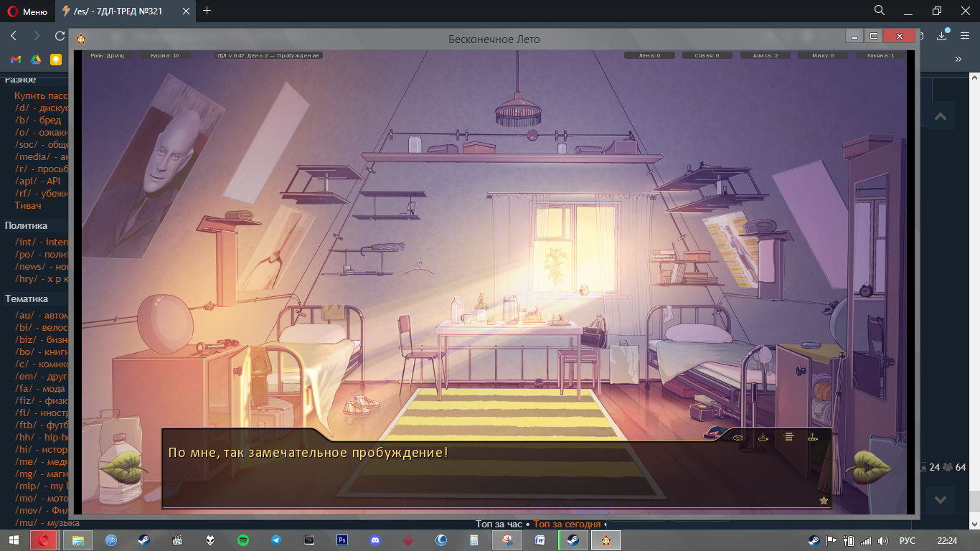Open the 'Купить пасс' link in the sidebar

pos(41,95)
